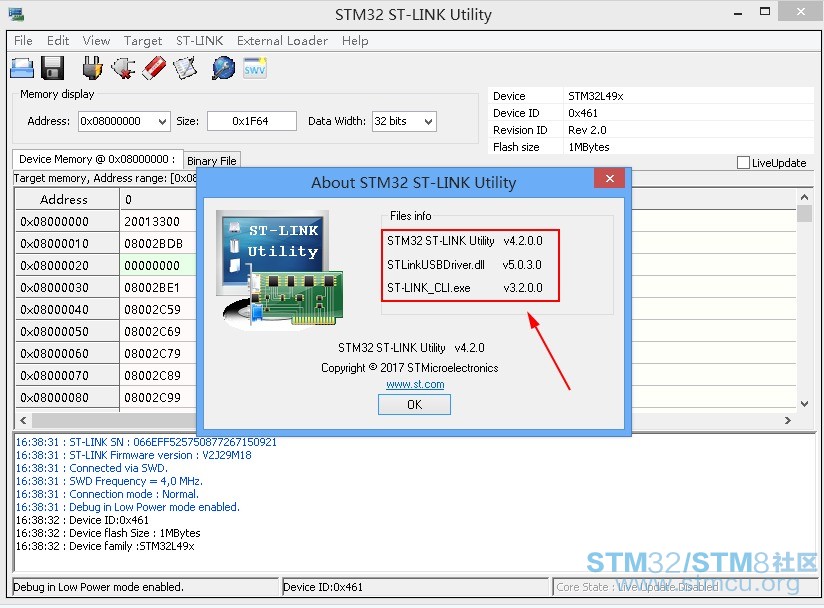Click the Size input field
This screenshot has width=824, height=608.
[252, 121]
